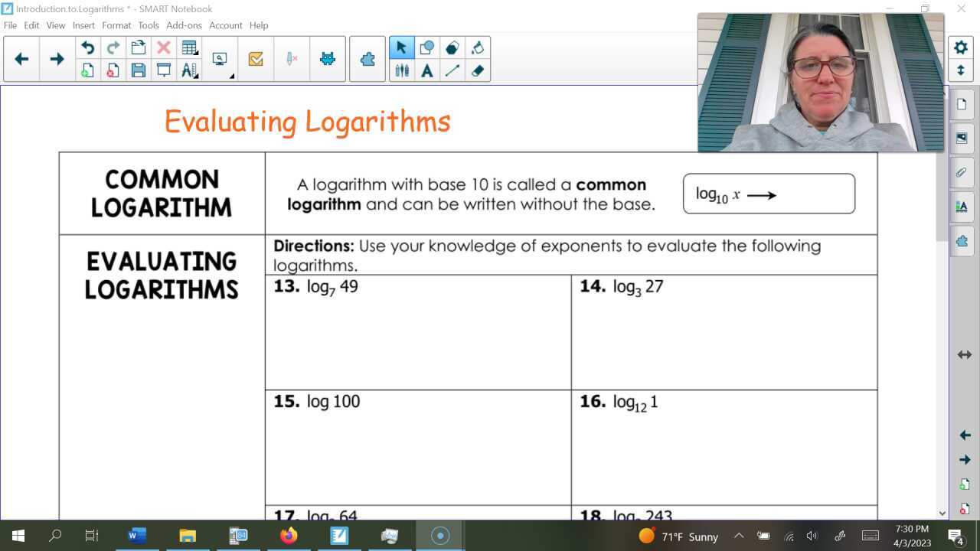Select the Pen tool

click(402, 70)
